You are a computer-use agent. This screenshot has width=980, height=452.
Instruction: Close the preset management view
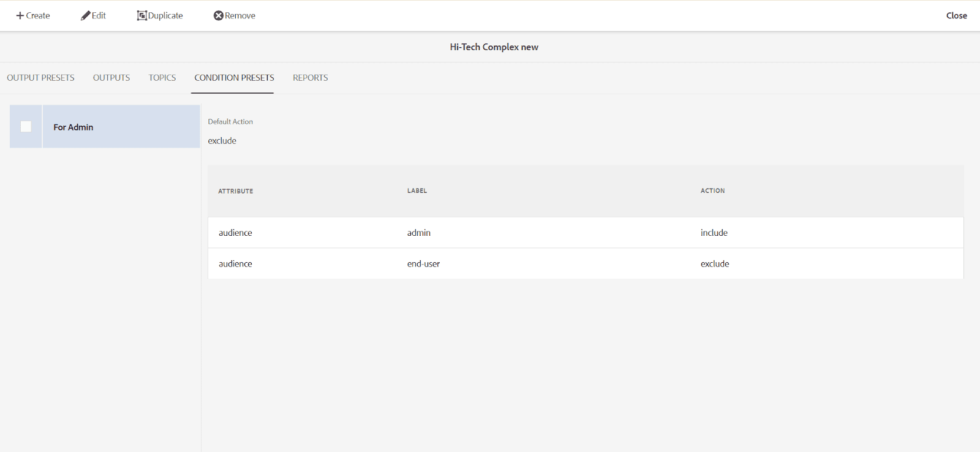(956, 16)
